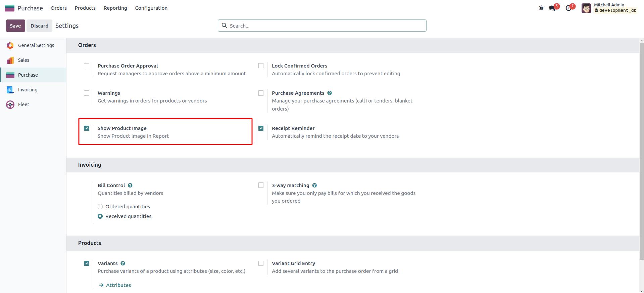Open the Attributes link under Variants
644x293 pixels.
tap(118, 285)
